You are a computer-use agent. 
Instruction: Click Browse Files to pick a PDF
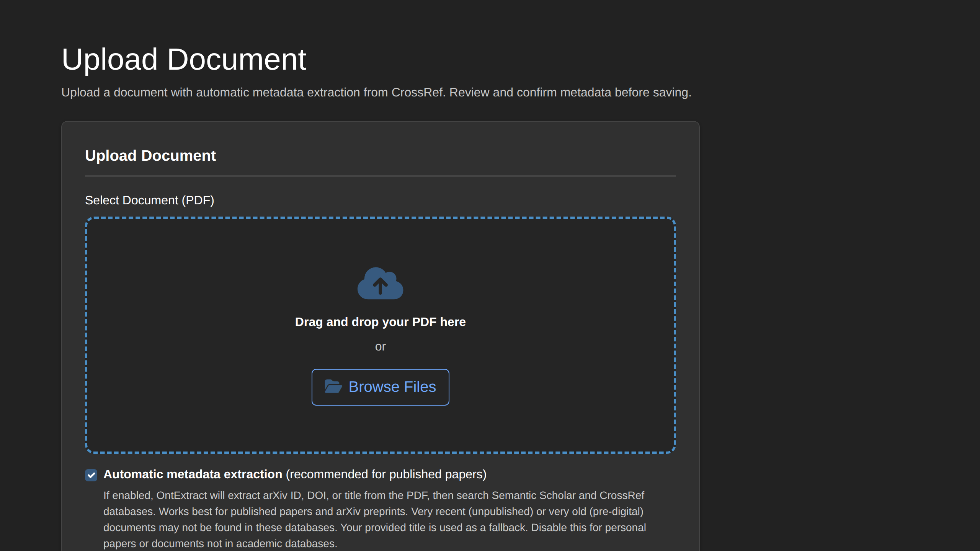tap(380, 387)
